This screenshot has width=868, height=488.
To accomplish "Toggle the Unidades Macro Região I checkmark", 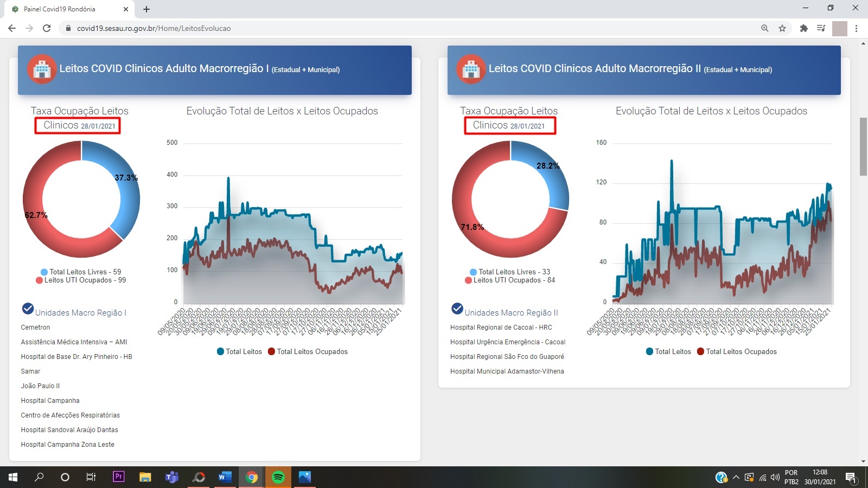I will 28,309.
